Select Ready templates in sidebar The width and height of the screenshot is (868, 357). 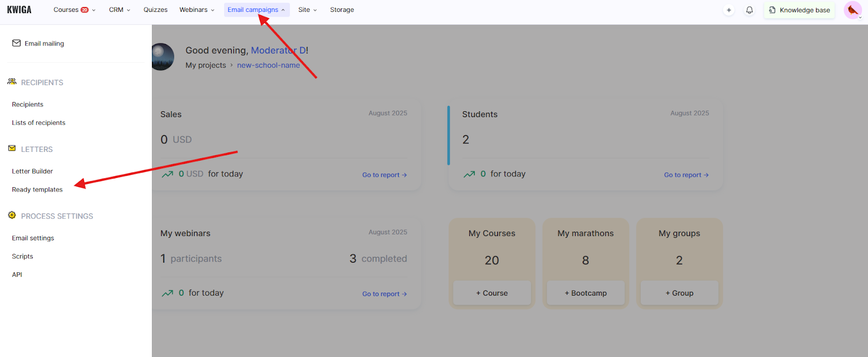[x=37, y=189]
